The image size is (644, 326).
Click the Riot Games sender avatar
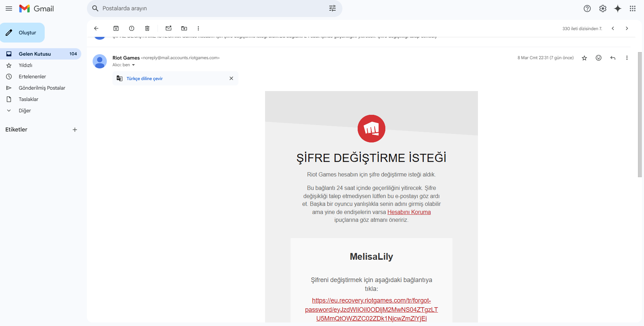click(x=100, y=61)
